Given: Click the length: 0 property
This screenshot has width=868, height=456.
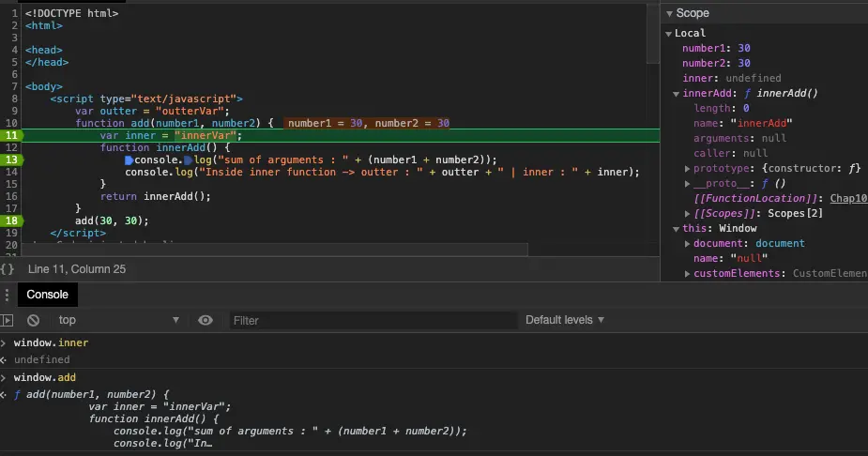Looking at the screenshot, I should pos(722,109).
